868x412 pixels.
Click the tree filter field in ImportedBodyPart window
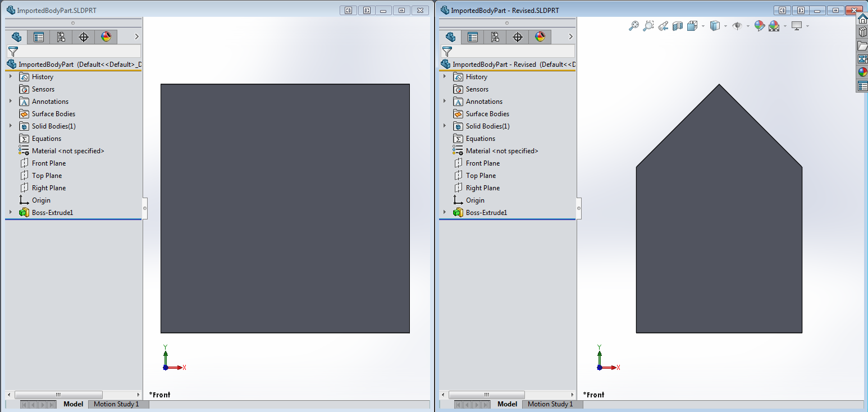point(74,52)
